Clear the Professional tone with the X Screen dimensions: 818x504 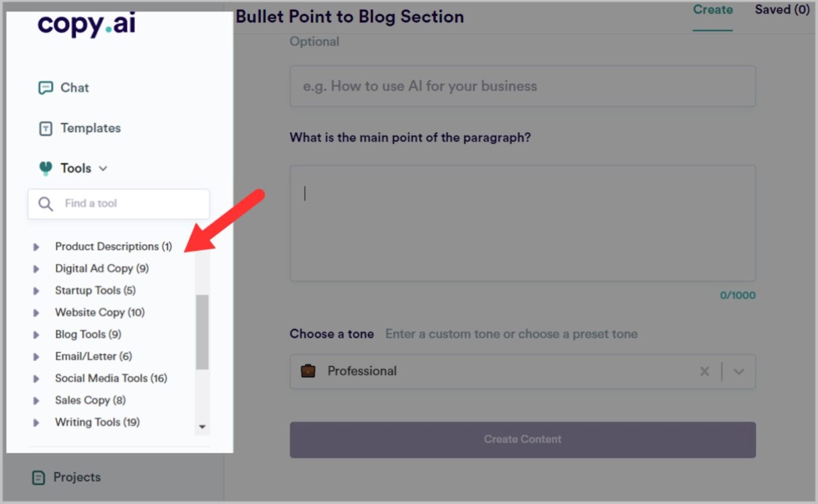(x=704, y=371)
